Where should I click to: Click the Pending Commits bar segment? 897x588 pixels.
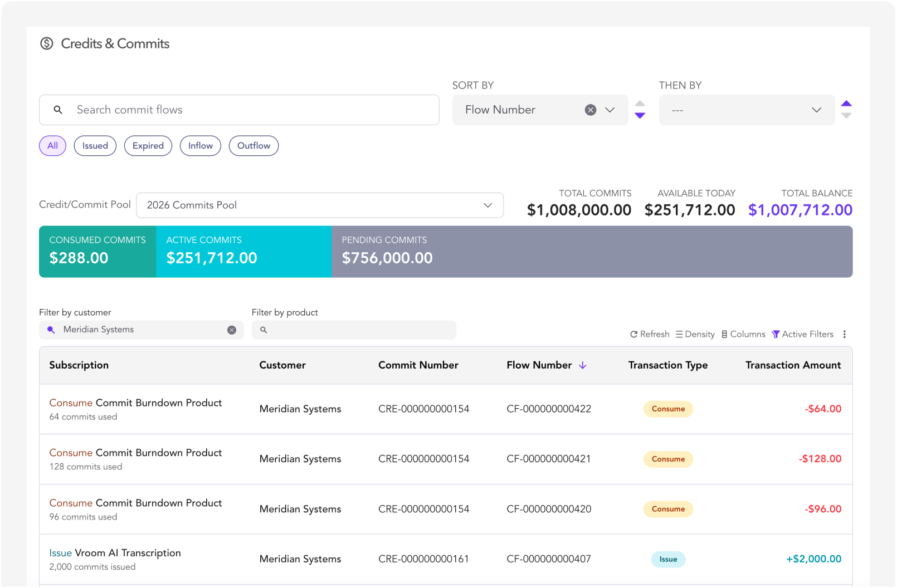592,252
